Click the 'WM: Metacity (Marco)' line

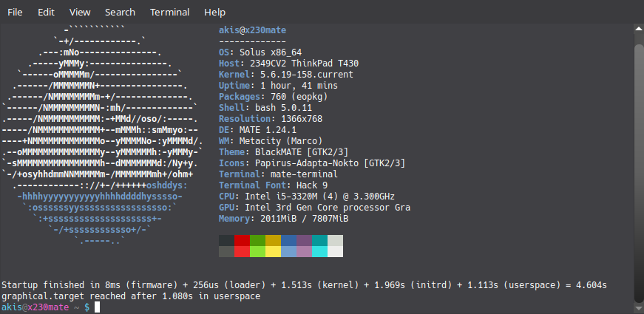click(x=271, y=141)
